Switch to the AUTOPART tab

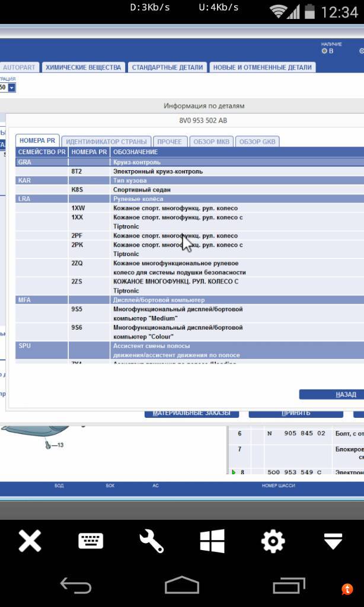19,68
